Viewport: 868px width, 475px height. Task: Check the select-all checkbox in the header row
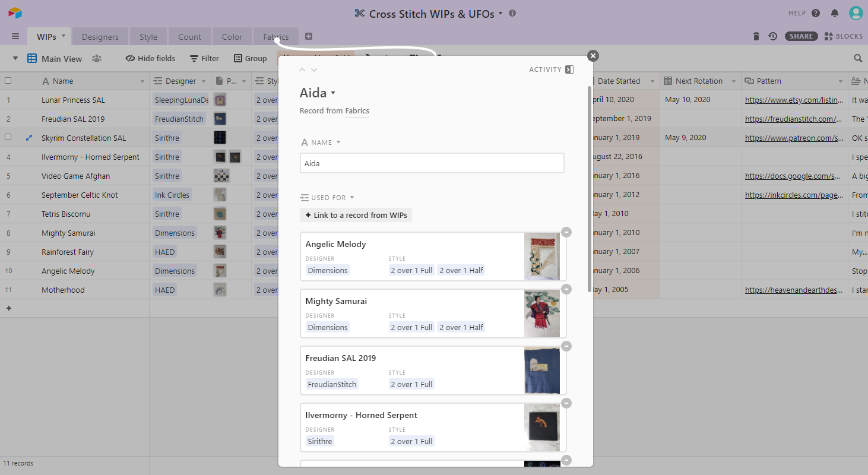click(x=8, y=81)
